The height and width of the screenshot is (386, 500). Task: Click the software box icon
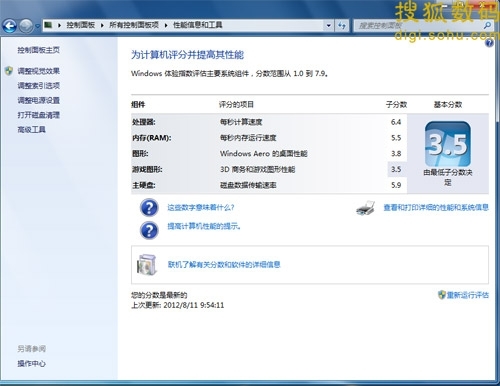(x=147, y=265)
